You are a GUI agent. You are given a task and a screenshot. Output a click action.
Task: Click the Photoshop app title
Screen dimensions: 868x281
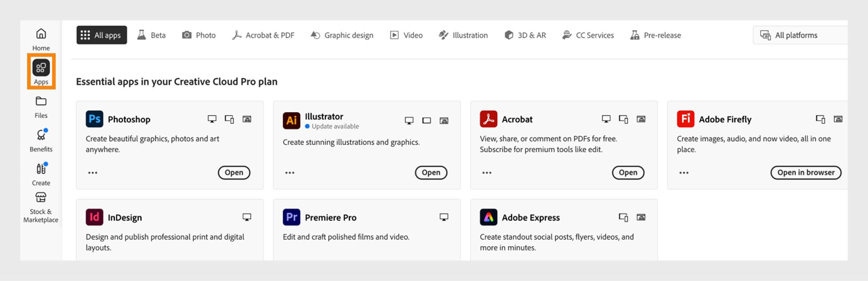pos(129,119)
